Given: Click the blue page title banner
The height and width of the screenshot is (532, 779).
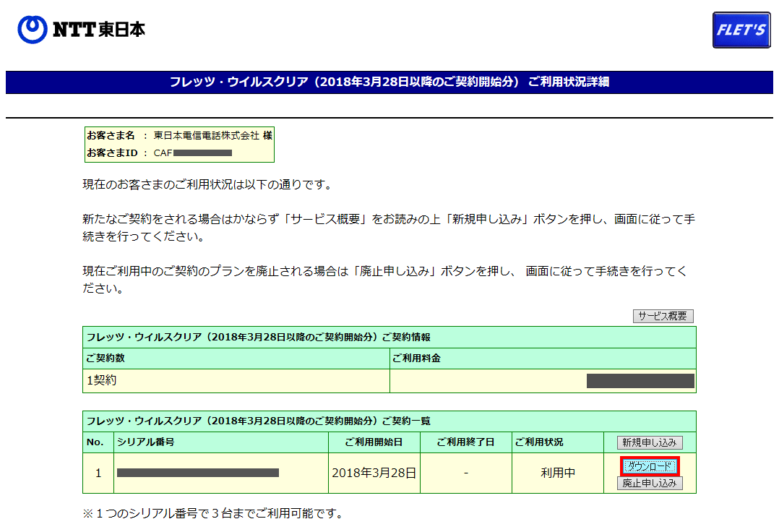Looking at the screenshot, I should click(389, 82).
